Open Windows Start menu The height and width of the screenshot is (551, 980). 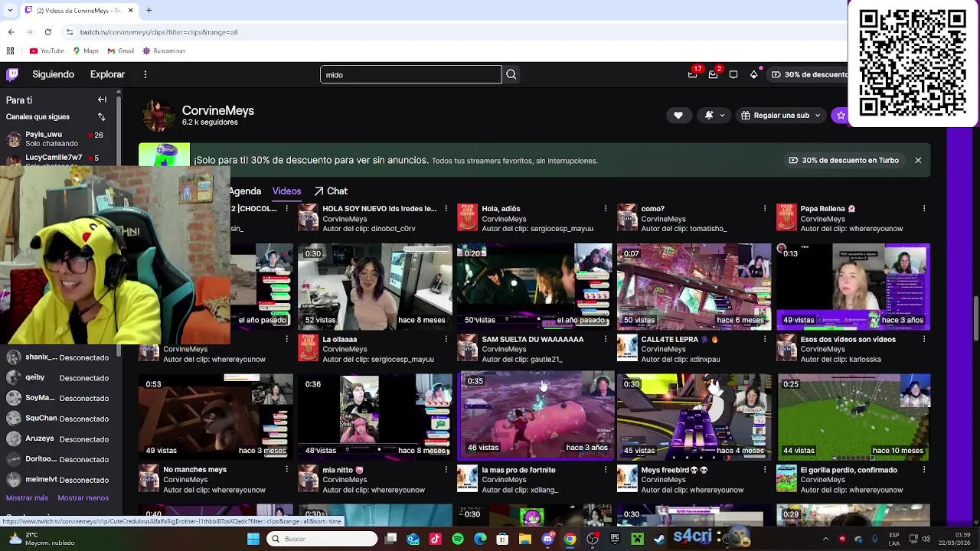click(253, 539)
